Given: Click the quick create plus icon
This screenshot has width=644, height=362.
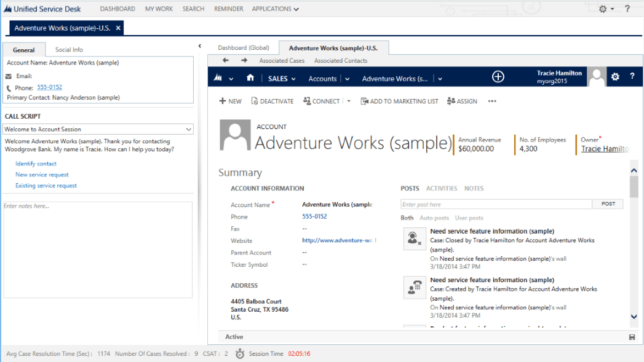Looking at the screenshot, I should (x=498, y=77).
